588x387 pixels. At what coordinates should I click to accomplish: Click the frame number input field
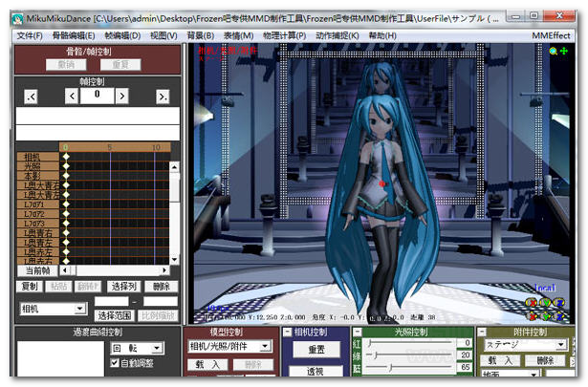pos(96,96)
